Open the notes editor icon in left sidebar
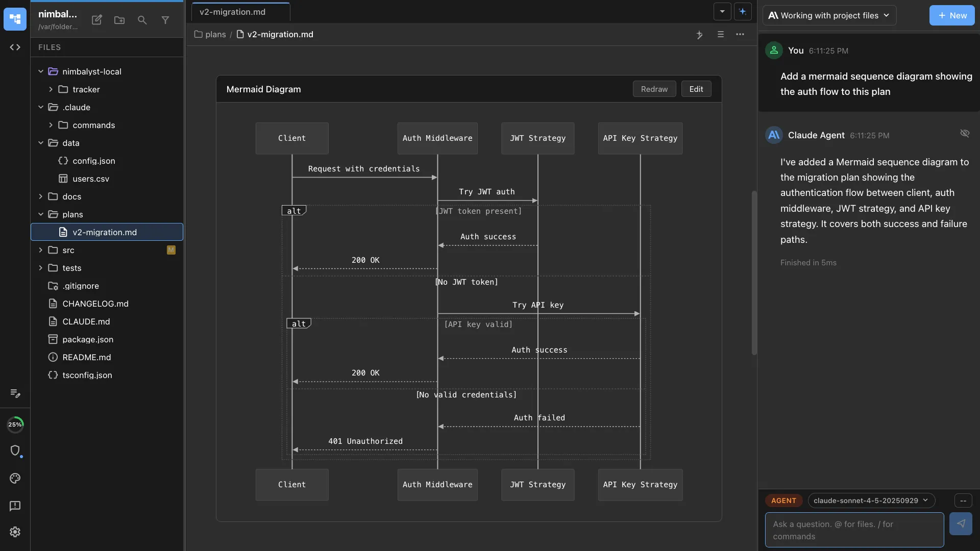The image size is (980, 551). [15, 393]
